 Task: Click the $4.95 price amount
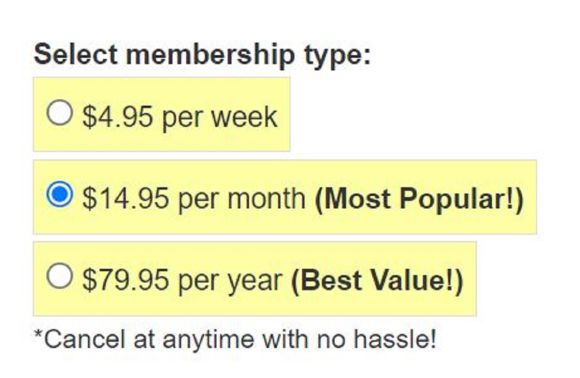117,117
